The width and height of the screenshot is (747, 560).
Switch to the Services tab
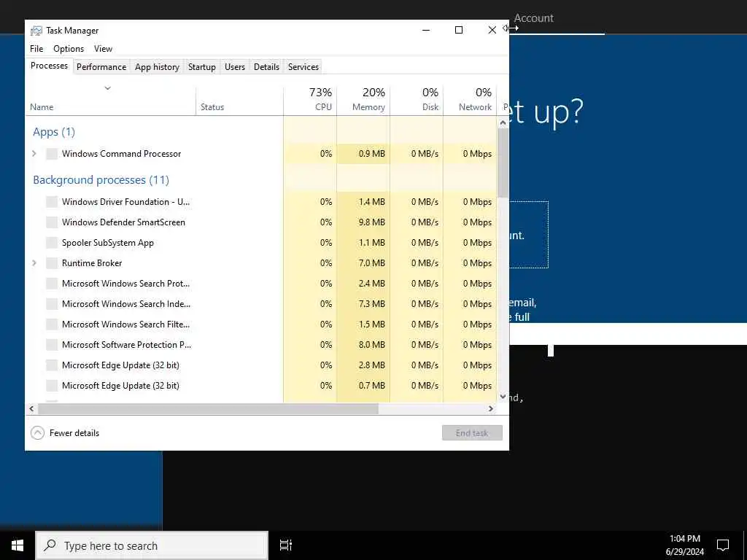[x=303, y=67]
